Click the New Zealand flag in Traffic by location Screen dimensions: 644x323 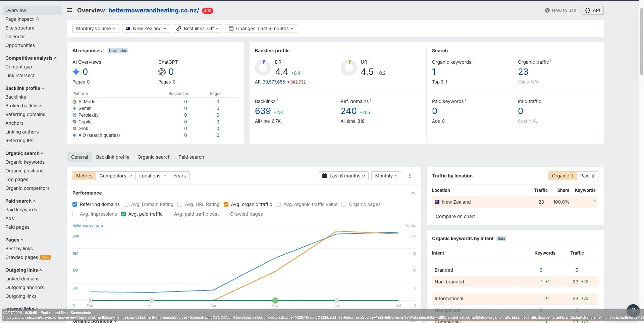point(437,202)
